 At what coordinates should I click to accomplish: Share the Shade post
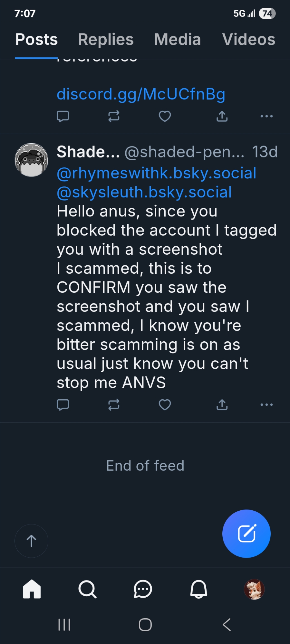click(222, 405)
